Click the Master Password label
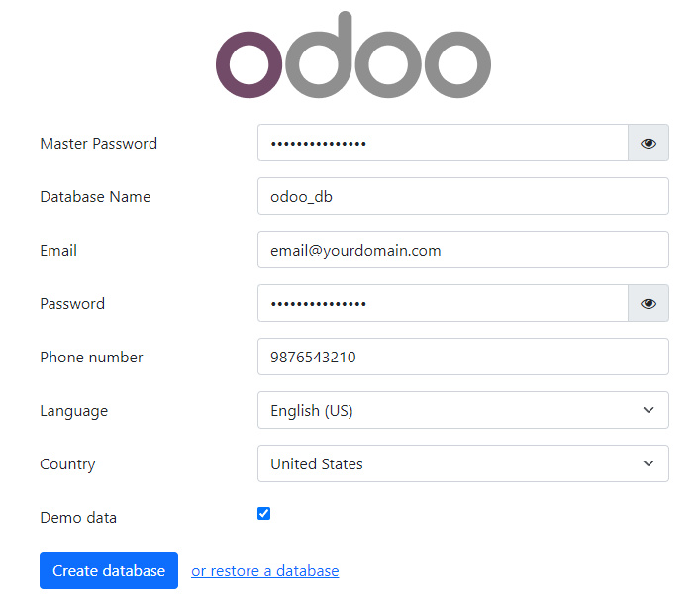 coord(98,143)
